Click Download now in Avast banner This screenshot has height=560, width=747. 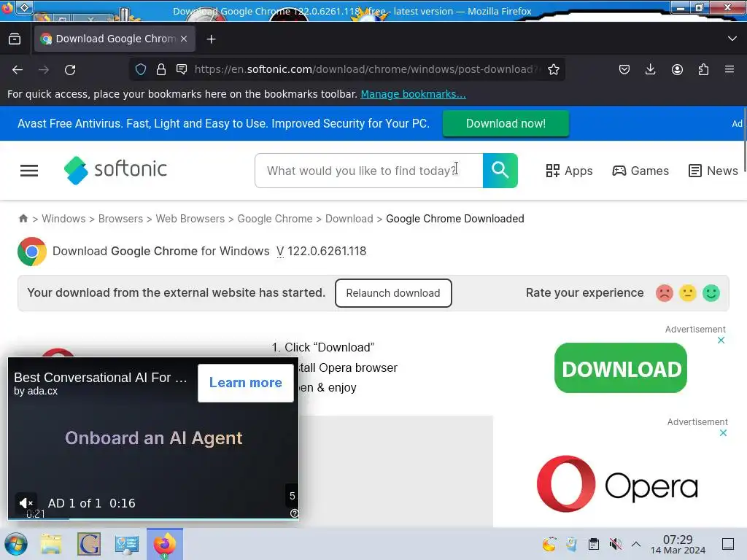point(506,123)
